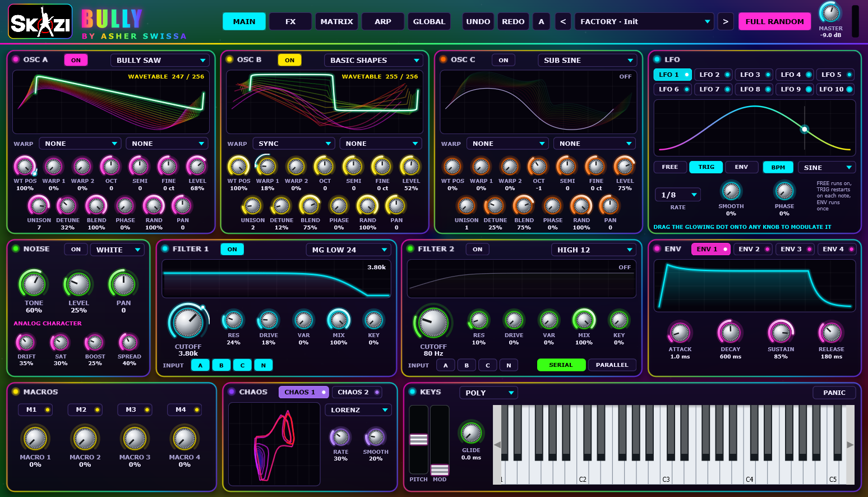Image resolution: width=868 pixels, height=497 pixels.
Task: Click Macro 1 knob
Action: 35,439
